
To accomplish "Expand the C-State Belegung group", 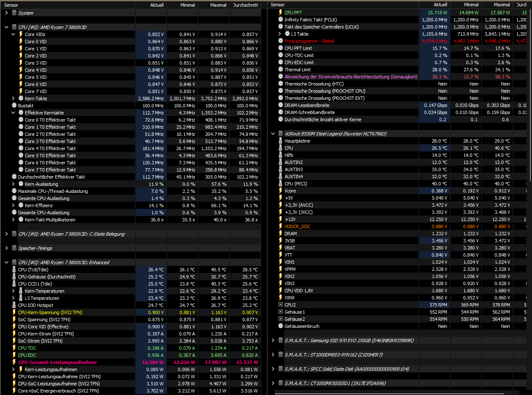I will tap(7, 234).
